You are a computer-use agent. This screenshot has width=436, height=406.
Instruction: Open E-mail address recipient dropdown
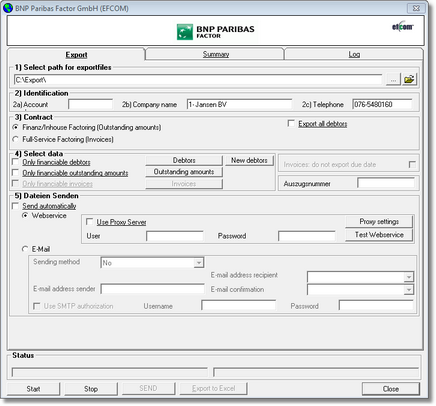click(409, 277)
